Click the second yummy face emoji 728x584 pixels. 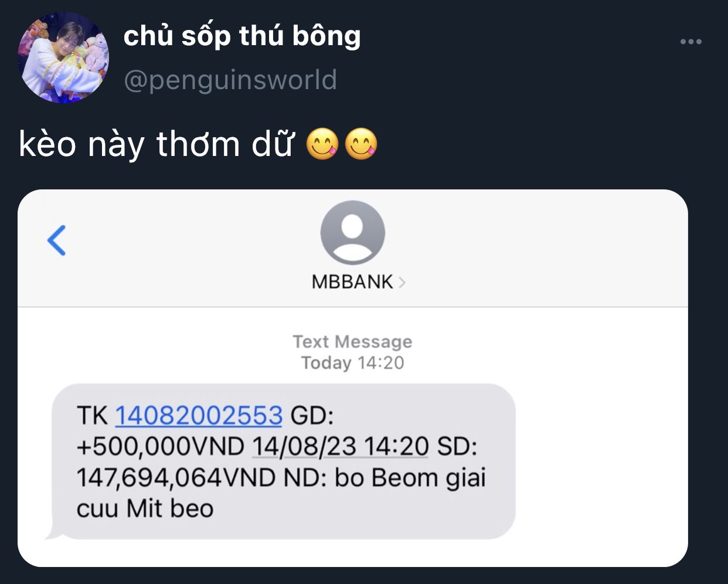[x=360, y=144]
